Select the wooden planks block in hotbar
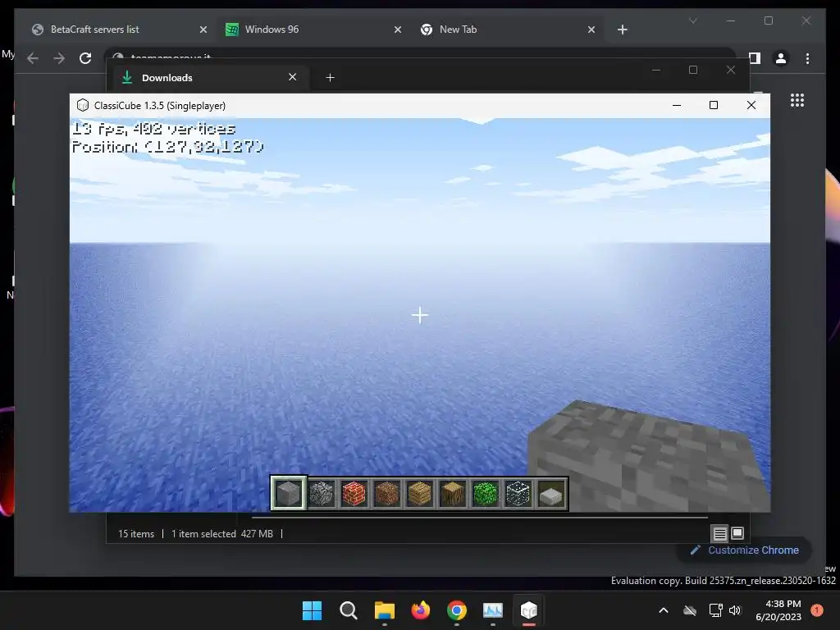This screenshot has height=630, width=840. coord(419,493)
